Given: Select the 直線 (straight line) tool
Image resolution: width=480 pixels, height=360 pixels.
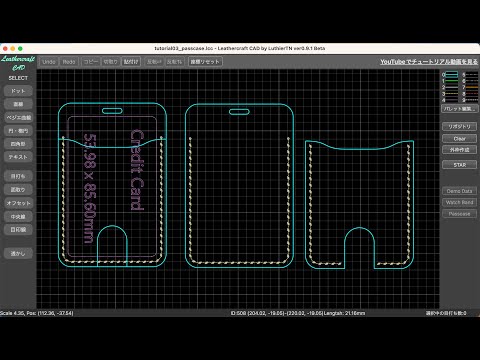Looking at the screenshot, I should [x=18, y=104].
